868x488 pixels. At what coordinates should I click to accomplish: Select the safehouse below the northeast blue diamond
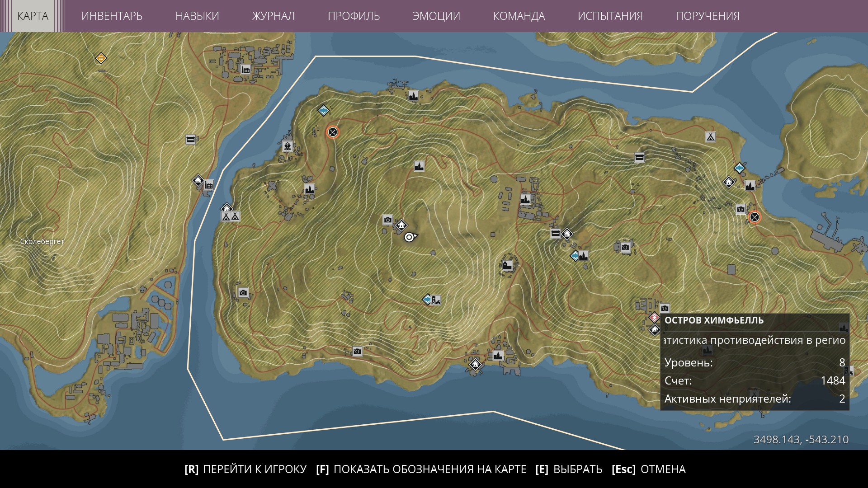click(729, 182)
